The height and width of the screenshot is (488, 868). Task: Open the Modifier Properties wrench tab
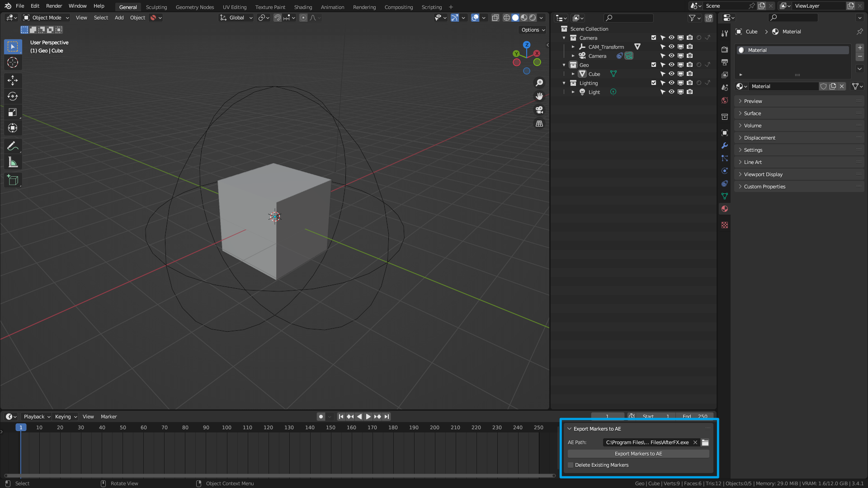(724, 145)
